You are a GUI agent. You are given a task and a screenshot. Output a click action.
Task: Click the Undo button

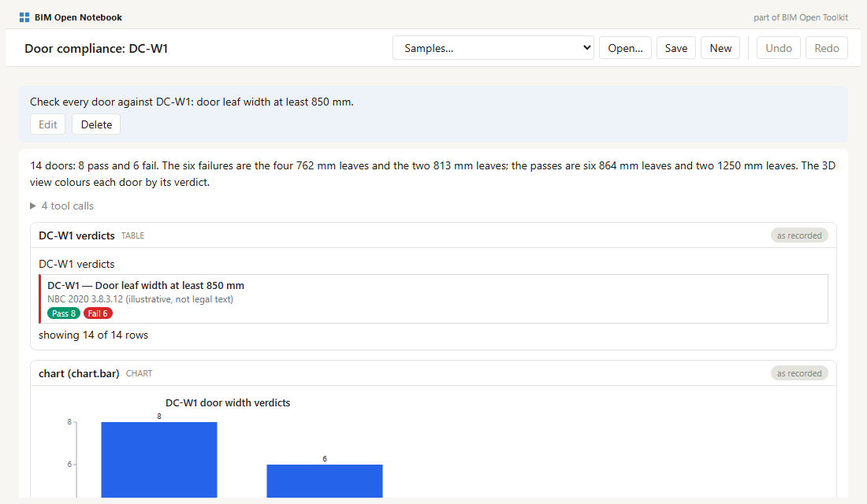(x=779, y=48)
